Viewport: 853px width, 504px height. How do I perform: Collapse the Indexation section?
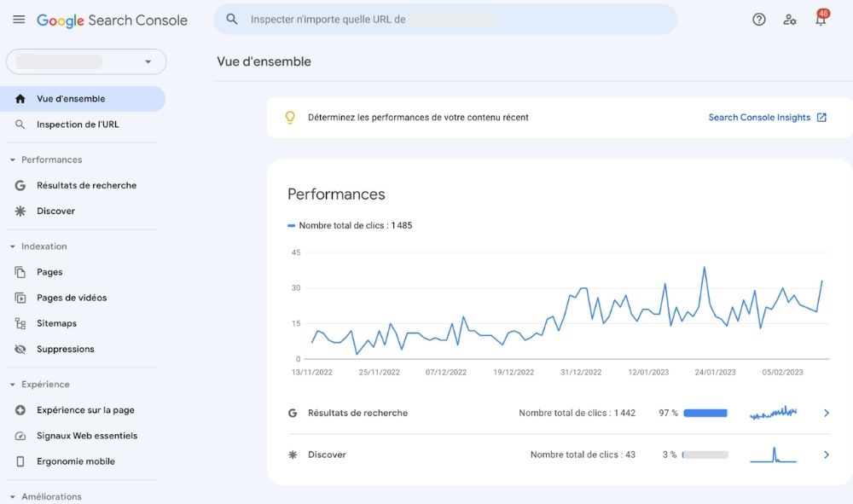(10, 246)
